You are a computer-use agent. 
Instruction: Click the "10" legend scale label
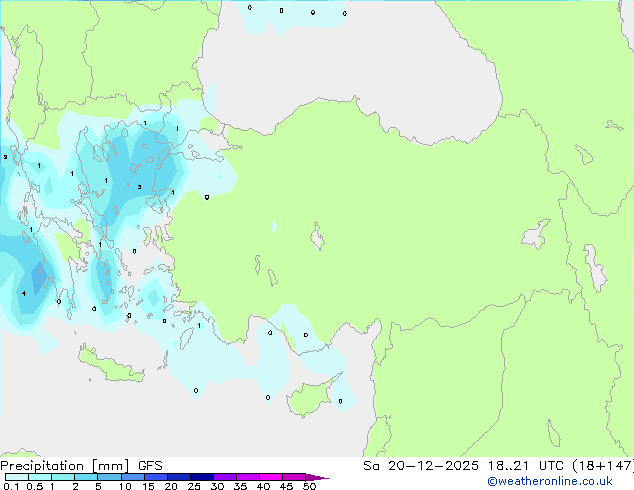125,486
